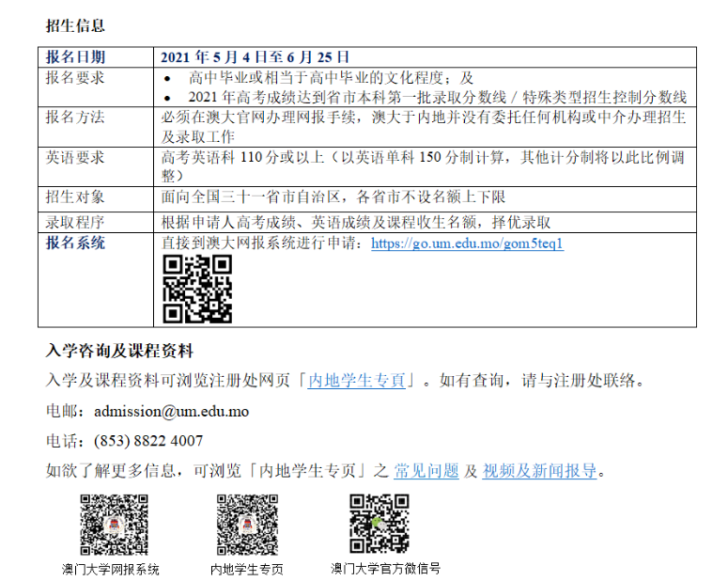The width and height of the screenshot is (728, 581).
Task: Click the 澳门大学网报系统 QR code
Action: pyautogui.click(x=114, y=525)
